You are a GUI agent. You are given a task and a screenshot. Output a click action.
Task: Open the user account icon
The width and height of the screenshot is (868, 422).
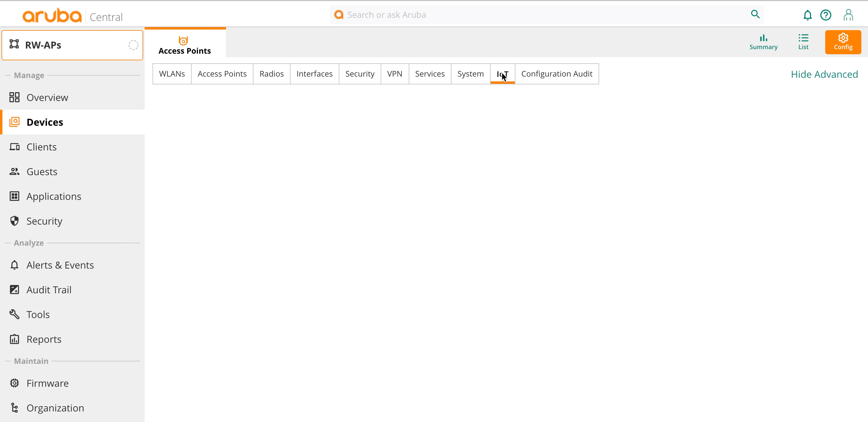click(x=848, y=15)
